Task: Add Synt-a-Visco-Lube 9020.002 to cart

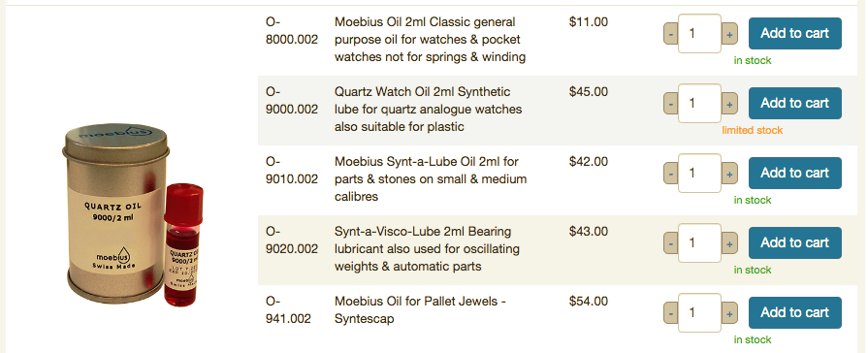Action: (795, 242)
